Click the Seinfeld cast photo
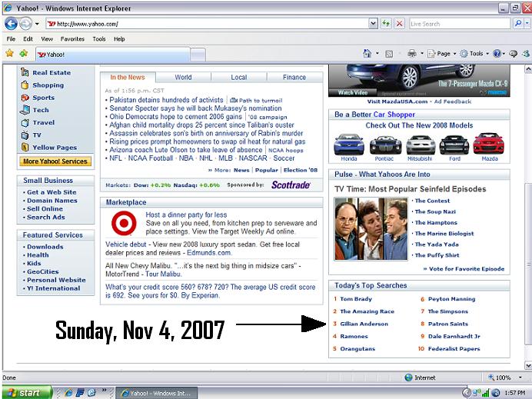The height and width of the screenshot is (399, 532). point(371,229)
